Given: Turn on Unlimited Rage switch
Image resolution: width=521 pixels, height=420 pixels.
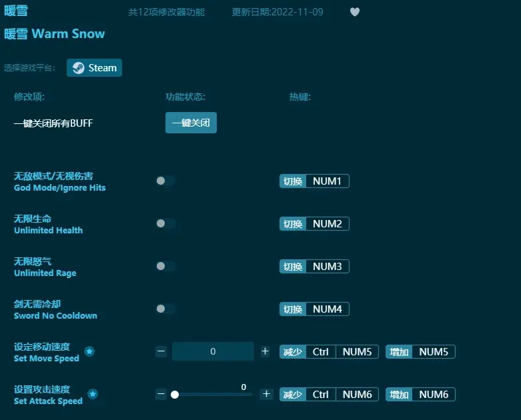Looking at the screenshot, I should click(165, 266).
